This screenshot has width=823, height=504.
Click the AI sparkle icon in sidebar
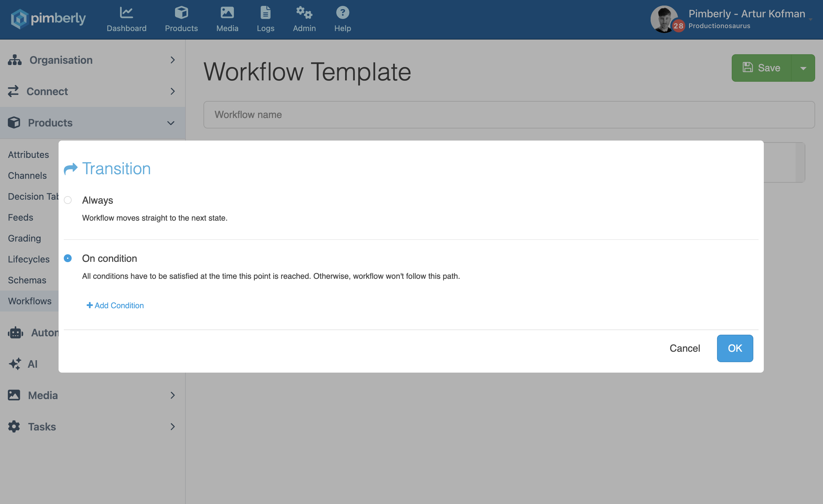tap(15, 364)
